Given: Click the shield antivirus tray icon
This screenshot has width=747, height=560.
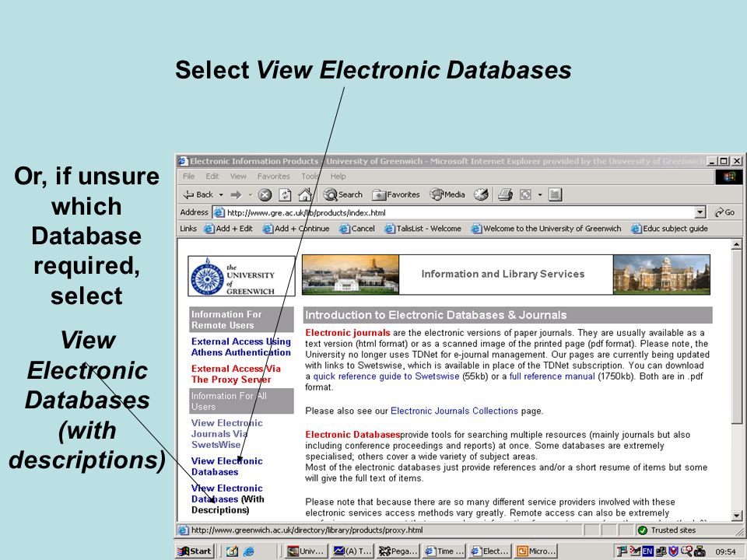Looking at the screenshot, I should tap(673, 551).
